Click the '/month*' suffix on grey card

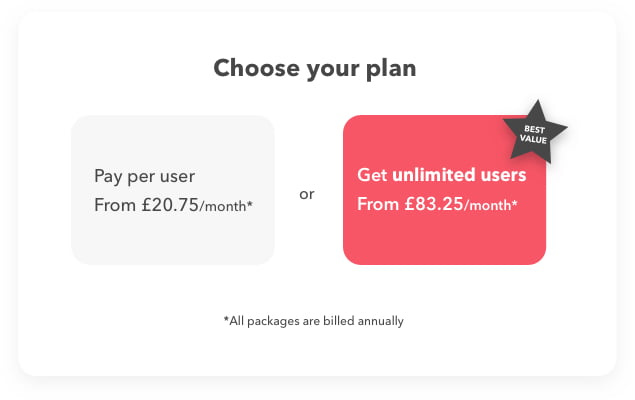pyautogui.click(x=226, y=206)
